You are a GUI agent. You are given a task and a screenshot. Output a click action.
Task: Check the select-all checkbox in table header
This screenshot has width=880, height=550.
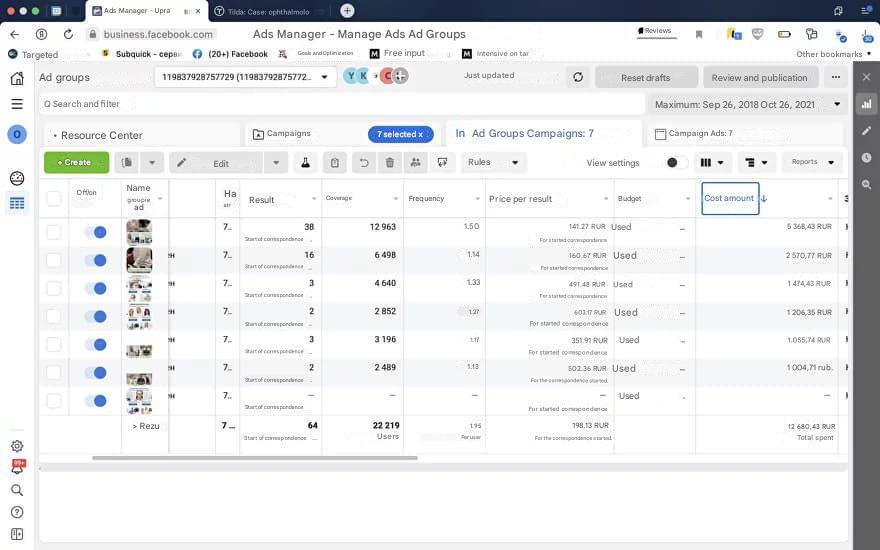click(x=54, y=199)
